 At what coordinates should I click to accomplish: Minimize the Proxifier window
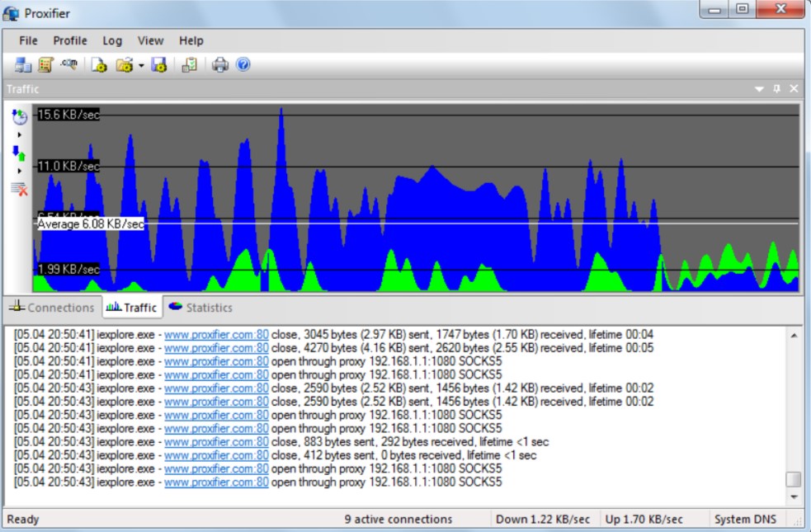714,9
